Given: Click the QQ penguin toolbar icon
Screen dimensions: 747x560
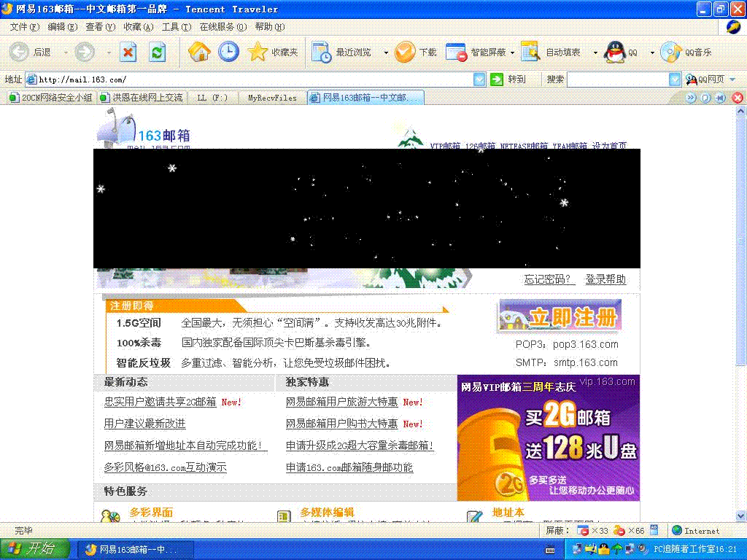Looking at the screenshot, I should click(615, 52).
